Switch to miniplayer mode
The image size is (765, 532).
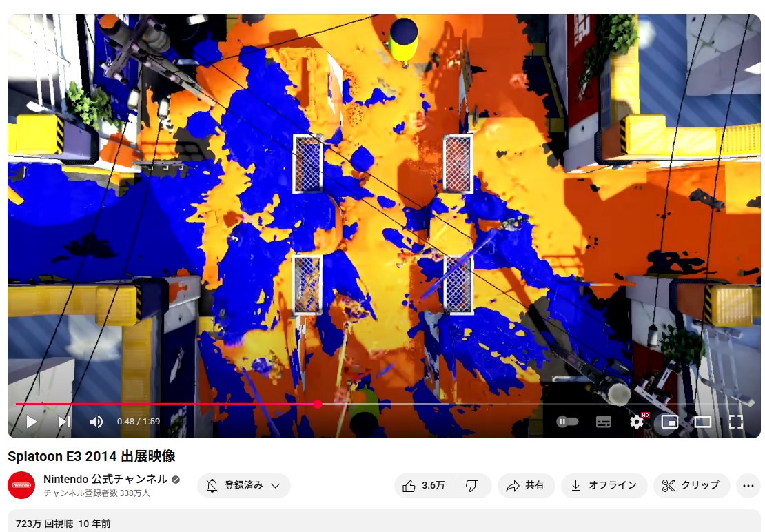click(x=669, y=422)
